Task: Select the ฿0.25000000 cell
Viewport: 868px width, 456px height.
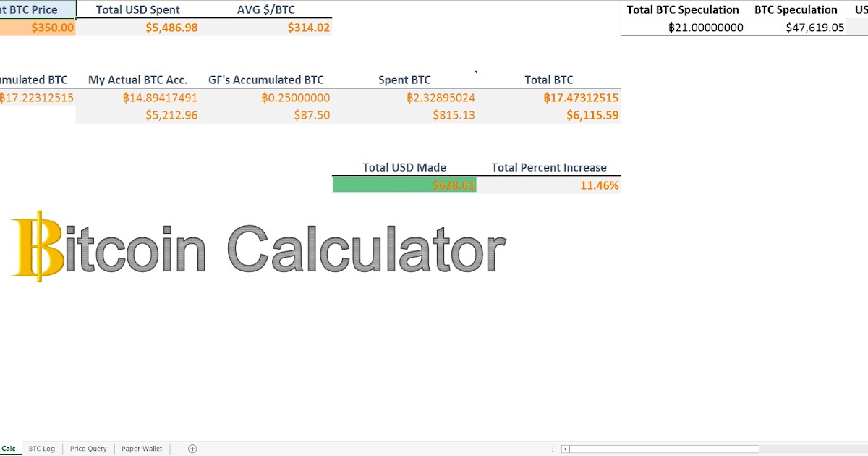Action: point(266,98)
